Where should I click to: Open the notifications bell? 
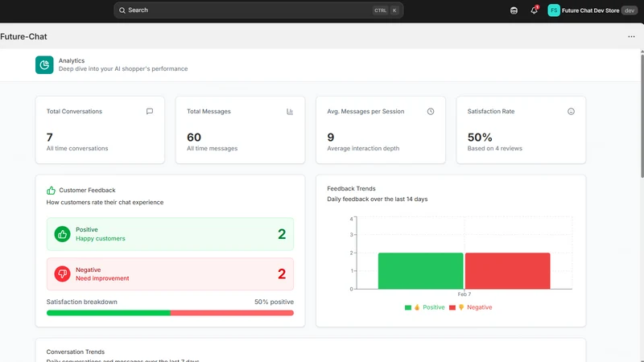coord(534,10)
